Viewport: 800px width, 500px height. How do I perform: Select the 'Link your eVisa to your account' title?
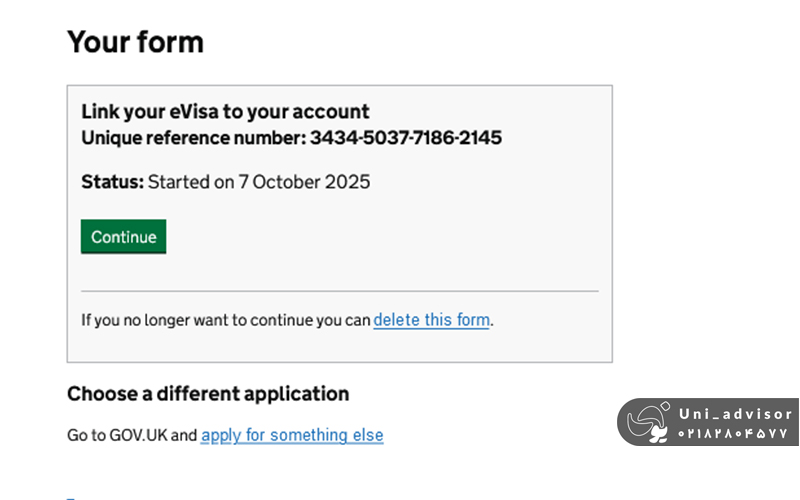(x=225, y=112)
